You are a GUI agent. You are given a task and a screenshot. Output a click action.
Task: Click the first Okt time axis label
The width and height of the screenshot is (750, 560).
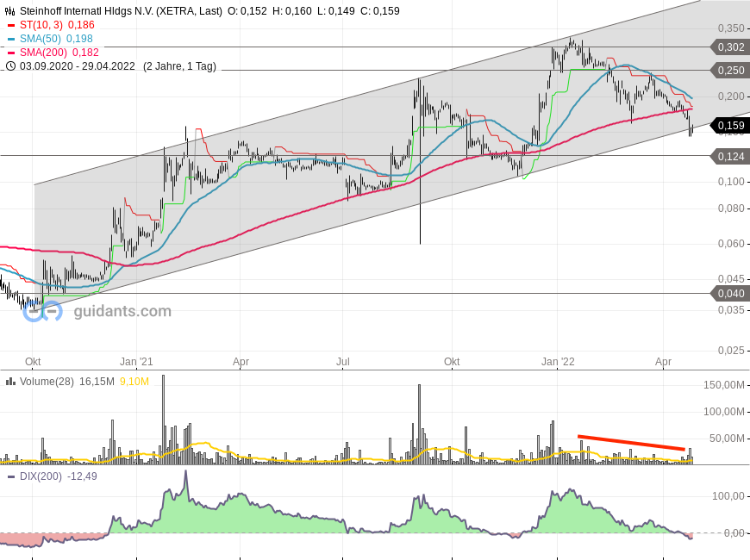(33, 362)
